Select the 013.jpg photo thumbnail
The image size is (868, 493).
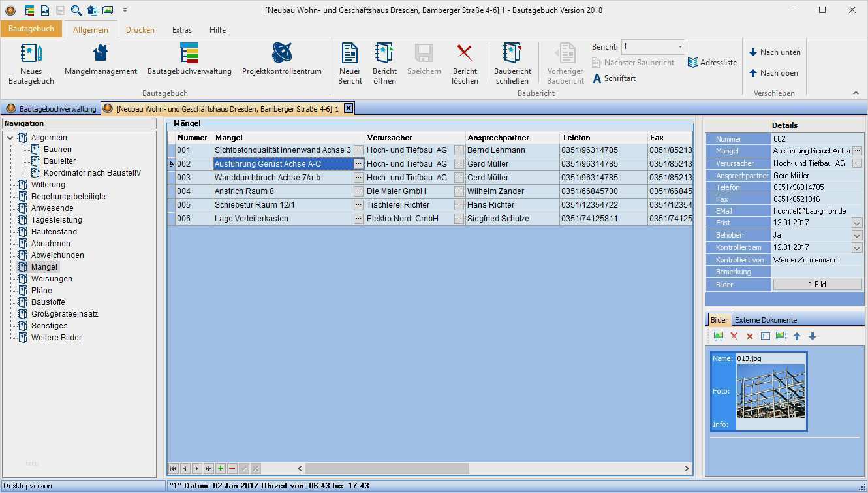point(770,391)
